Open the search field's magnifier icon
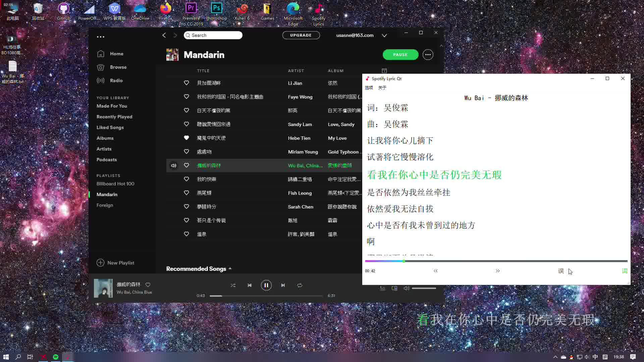 (189, 35)
